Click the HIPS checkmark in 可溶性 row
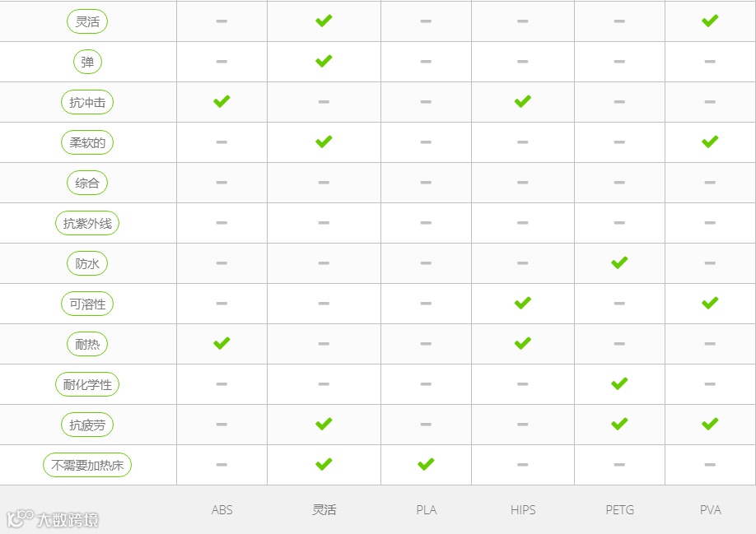Viewport: 756px width, 534px height. (523, 304)
